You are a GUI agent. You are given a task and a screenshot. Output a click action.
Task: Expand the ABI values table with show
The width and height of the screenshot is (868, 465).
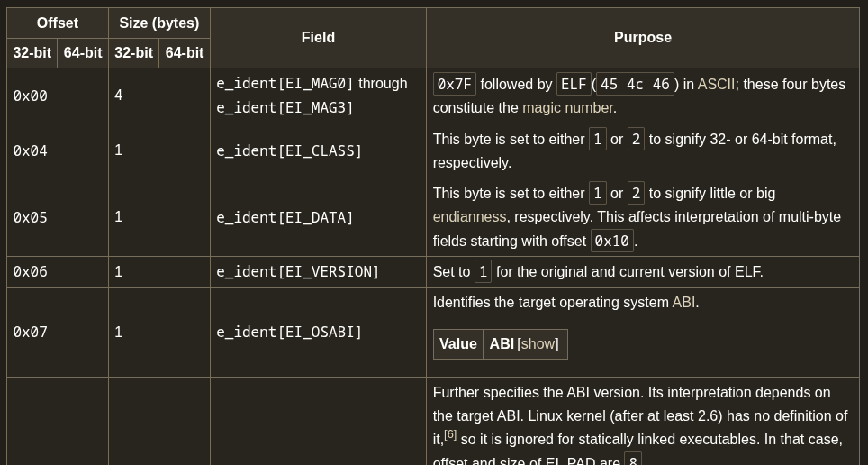pos(538,344)
